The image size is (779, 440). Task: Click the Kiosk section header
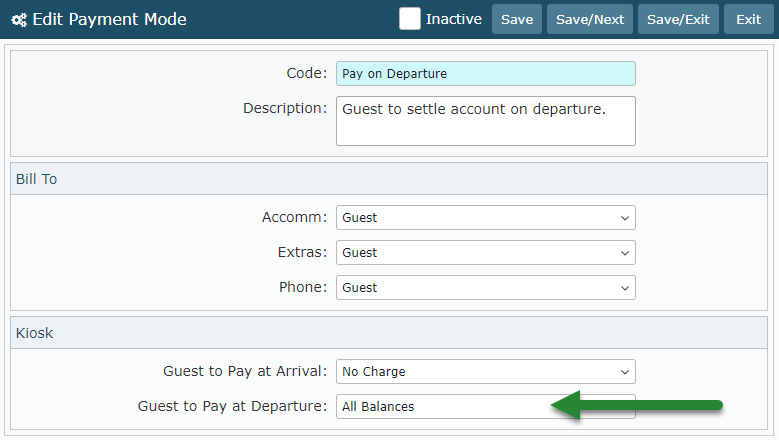pos(34,333)
